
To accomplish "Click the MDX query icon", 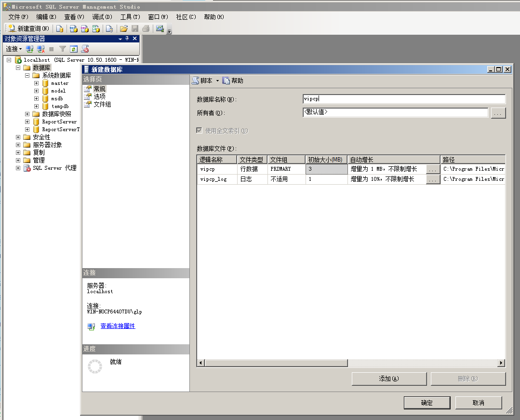I will point(74,28).
